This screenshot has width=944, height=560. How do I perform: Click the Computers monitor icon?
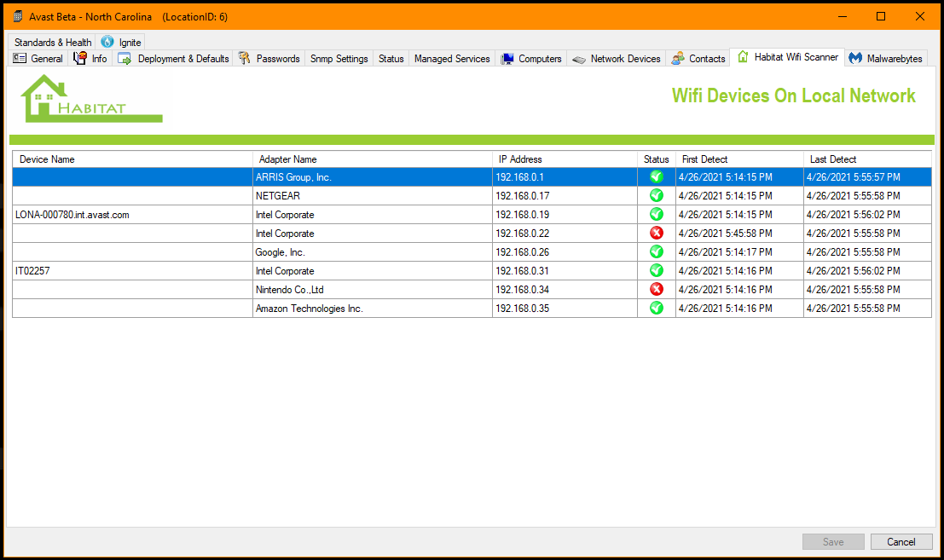point(507,58)
